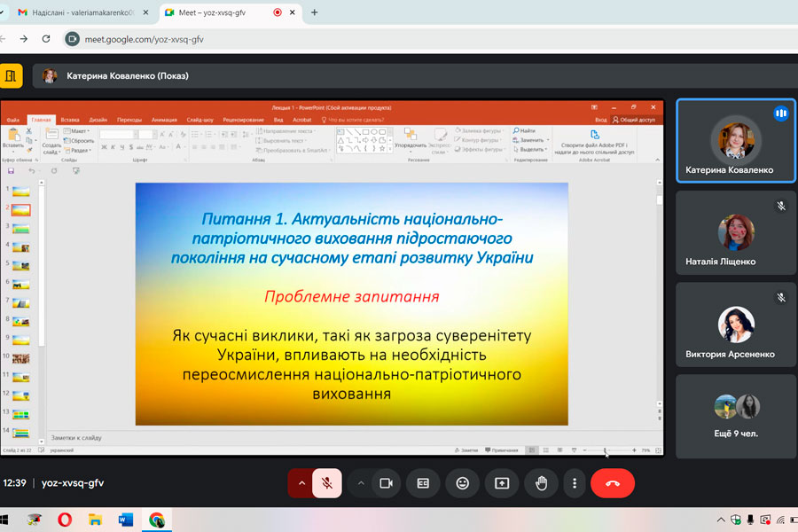The width and height of the screenshot is (798, 532).
Task: Open the Раздел dropdown
Action: click(x=78, y=150)
